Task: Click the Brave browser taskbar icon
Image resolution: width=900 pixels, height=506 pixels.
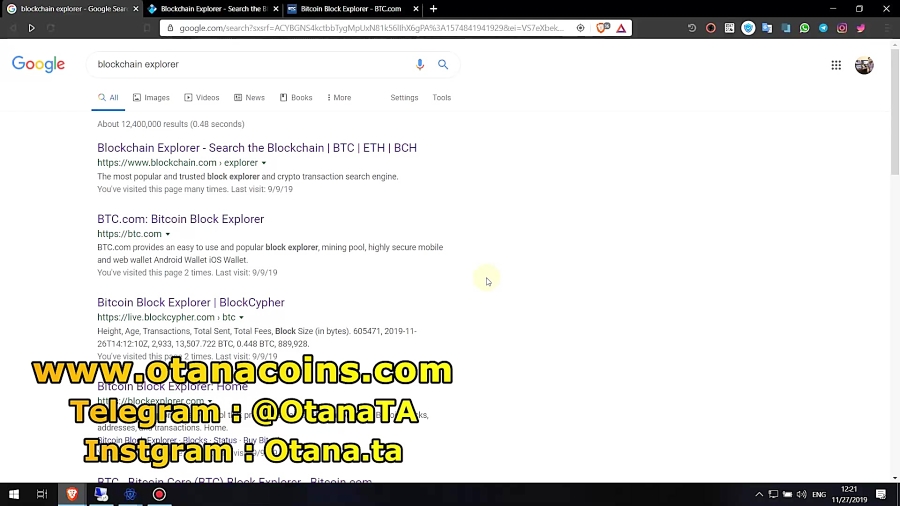Action: pyautogui.click(x=72, y=494)
